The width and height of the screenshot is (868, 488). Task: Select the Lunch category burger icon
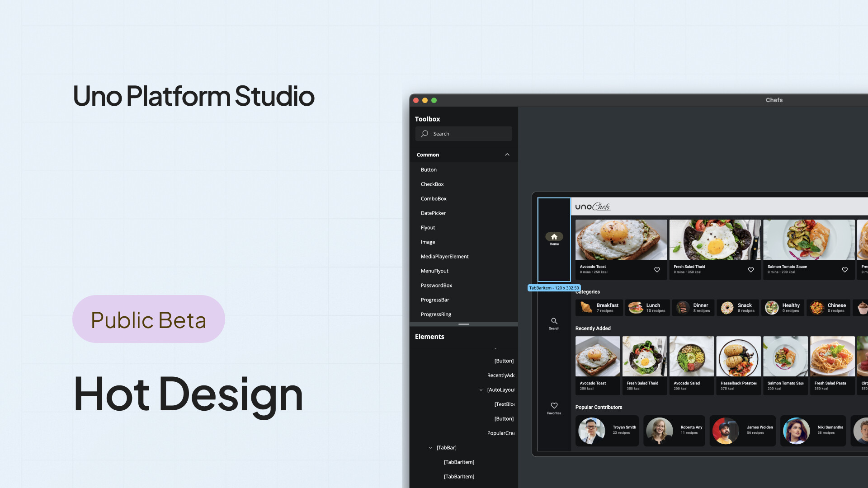click(x=636, y=307)
